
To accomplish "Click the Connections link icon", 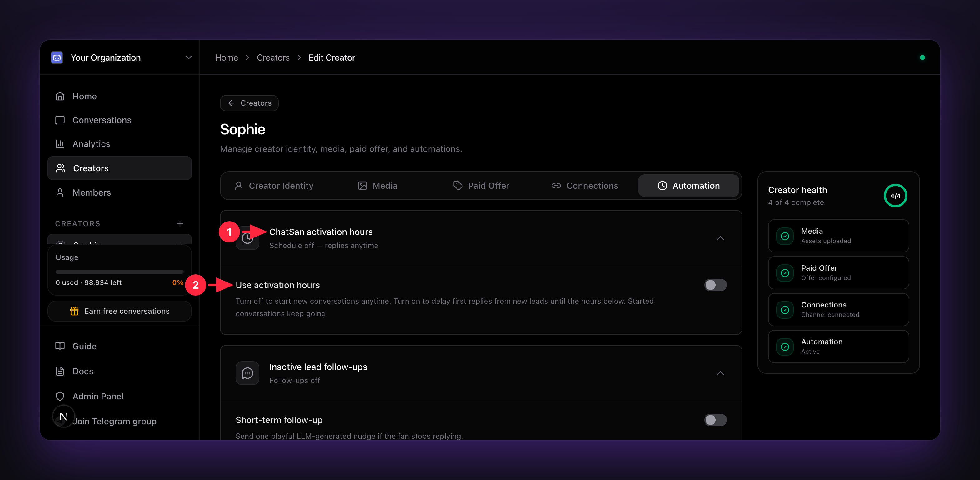I will click(x=556, y=186).
